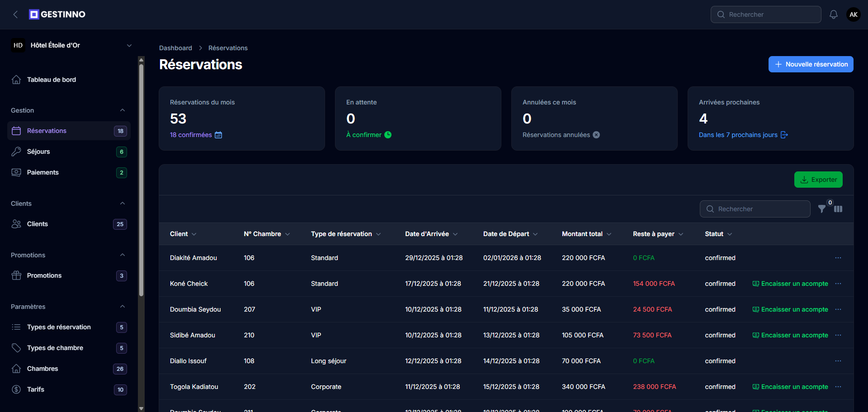
Task: Click the calendar icon beside 18 confirmées
Action: coord(218,135)
